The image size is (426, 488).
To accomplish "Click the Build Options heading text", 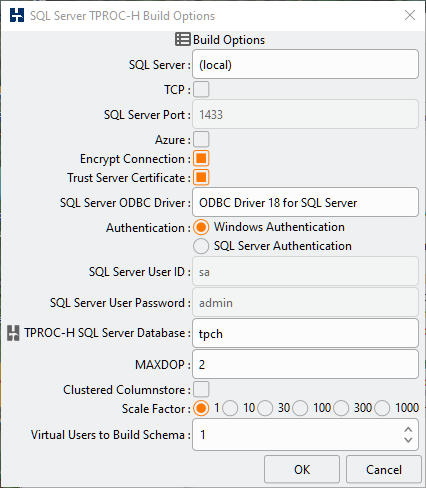I will pyautogui.click(x=229, y=40).
